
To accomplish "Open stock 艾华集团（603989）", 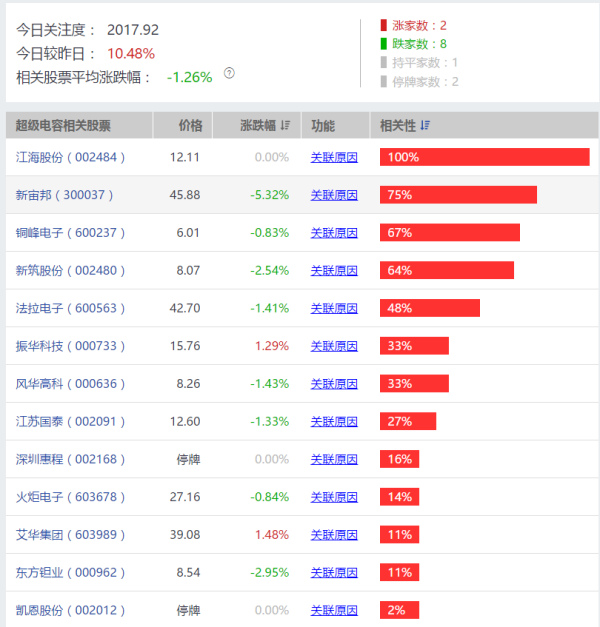I will click(70, 535).
